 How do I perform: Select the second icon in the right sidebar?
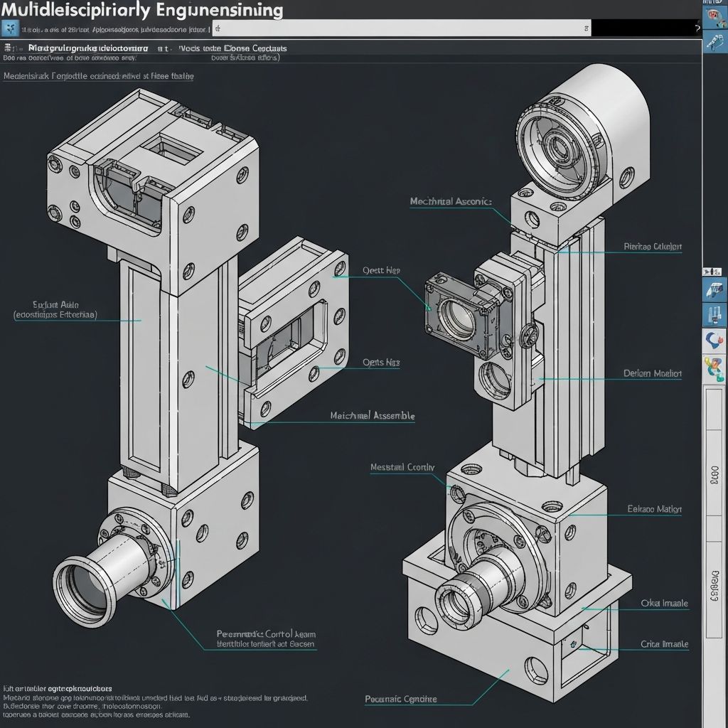click(714, 43)
